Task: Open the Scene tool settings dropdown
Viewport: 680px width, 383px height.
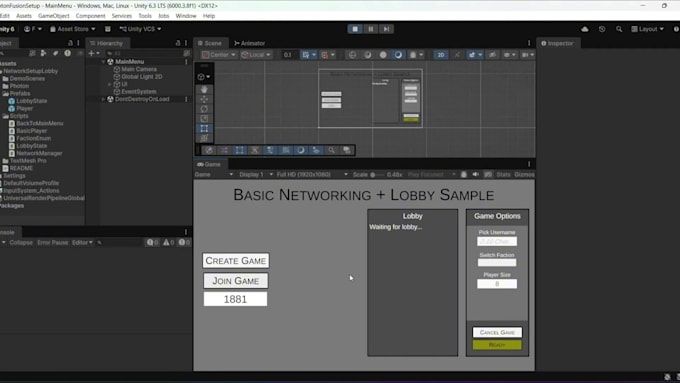Action: coord(203,77)
